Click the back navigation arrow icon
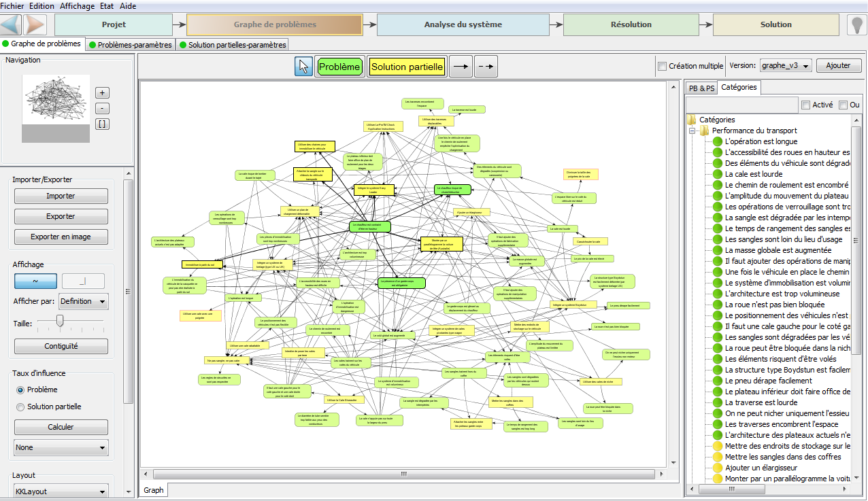Screen dimensions: 868x501 point(11,24)
